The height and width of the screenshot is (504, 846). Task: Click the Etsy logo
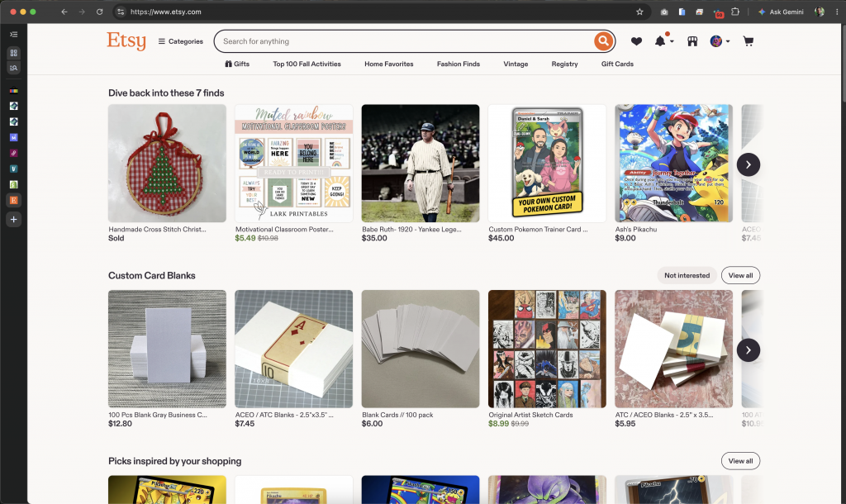point(126,40)
